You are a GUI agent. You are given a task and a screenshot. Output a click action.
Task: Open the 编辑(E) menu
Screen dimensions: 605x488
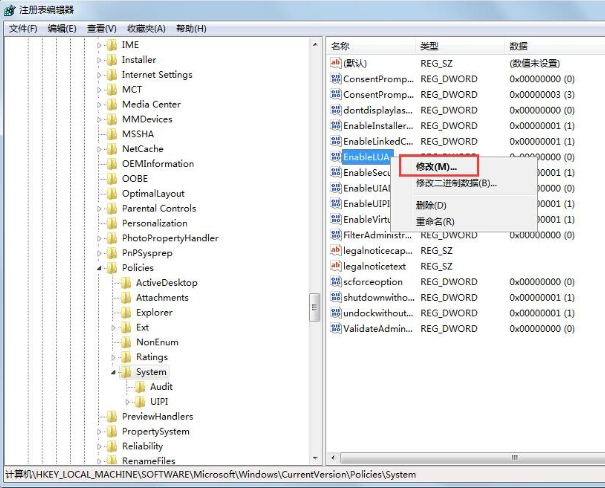62,29
